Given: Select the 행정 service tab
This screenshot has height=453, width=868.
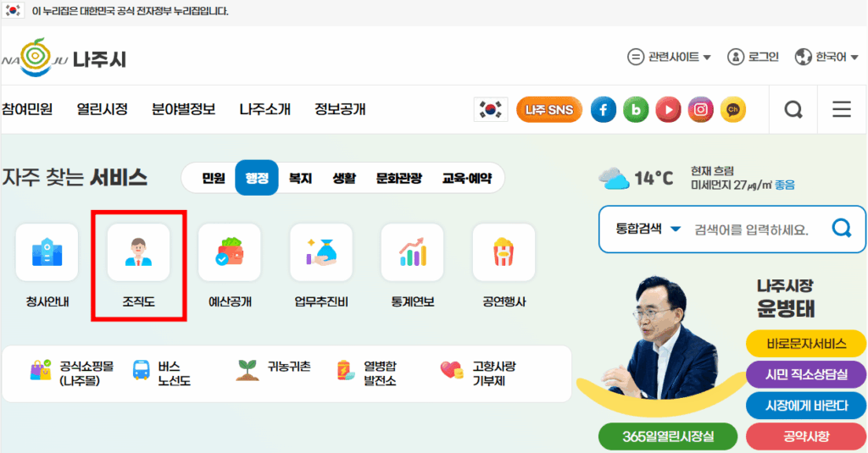Looking at the screenshot, I should tap(257, 178).
